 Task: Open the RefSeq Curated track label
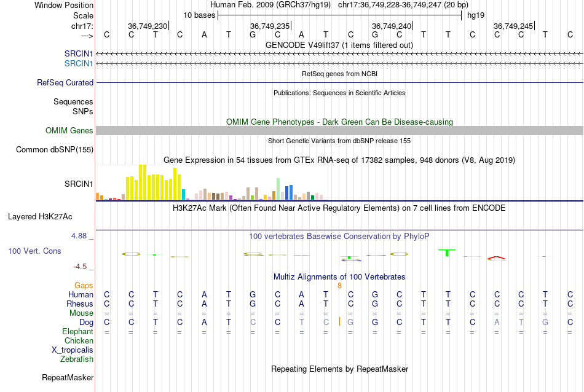[x=65, y=83]
